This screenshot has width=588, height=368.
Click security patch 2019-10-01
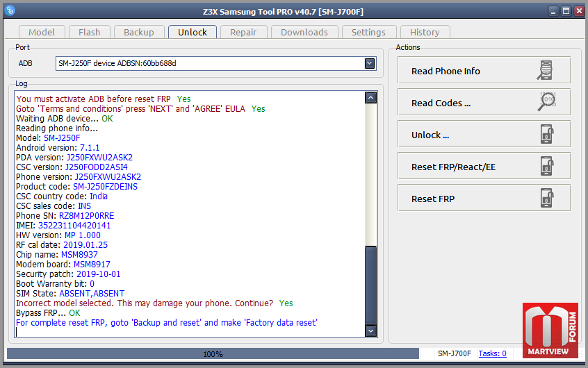click(x=99, y=274)
